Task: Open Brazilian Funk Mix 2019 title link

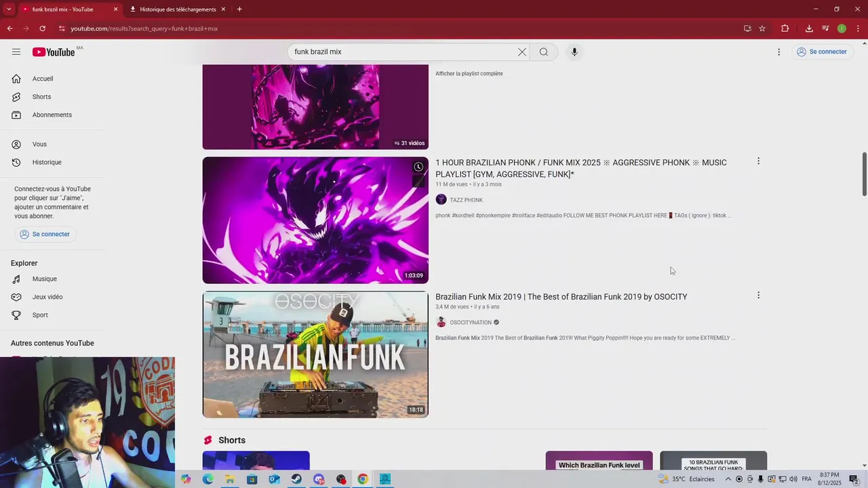Action: coord(561,297)
